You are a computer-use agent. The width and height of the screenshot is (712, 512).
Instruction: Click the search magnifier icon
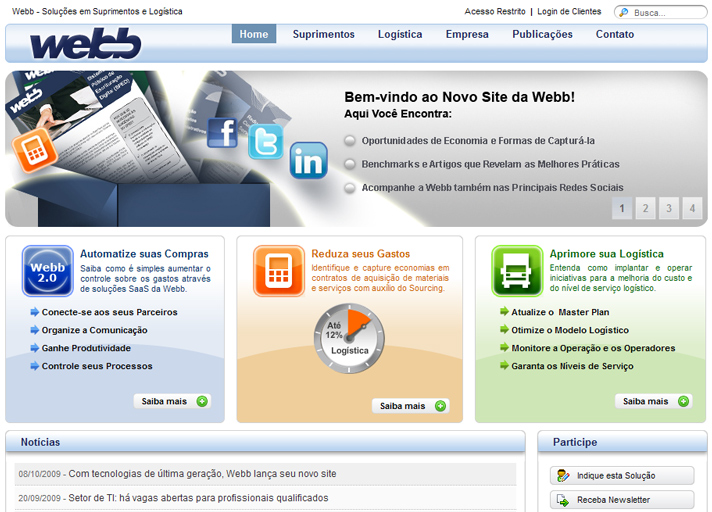tap(624, 12)
